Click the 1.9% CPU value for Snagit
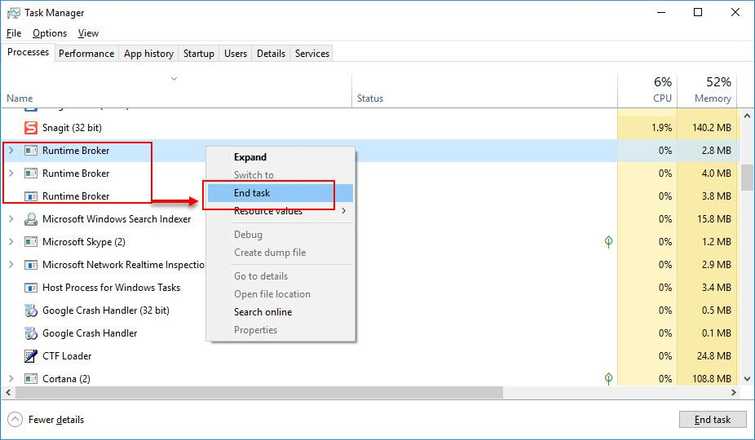The image size is (755, 440). (x=662, y=128)
